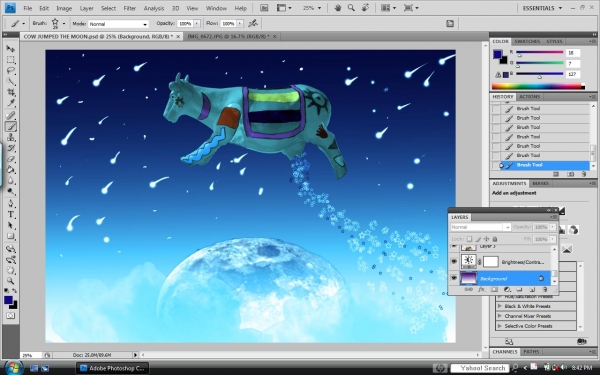Swap foreground and background colors
The height and width of the screenshot is (375, 600).
(x=15, y=291)
